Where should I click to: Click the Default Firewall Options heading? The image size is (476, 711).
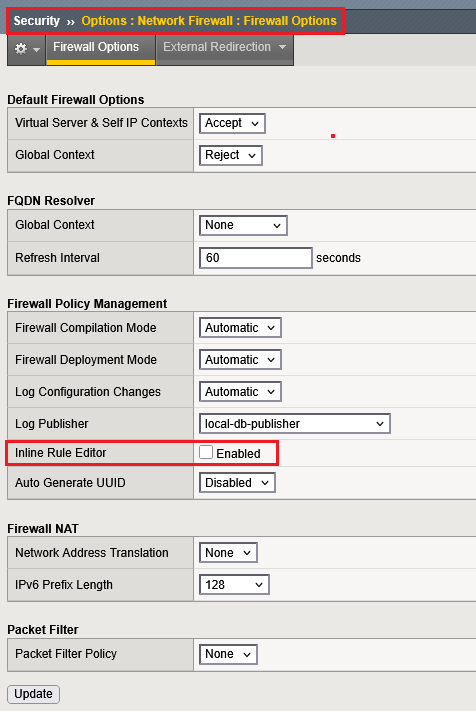click(76, 100)
